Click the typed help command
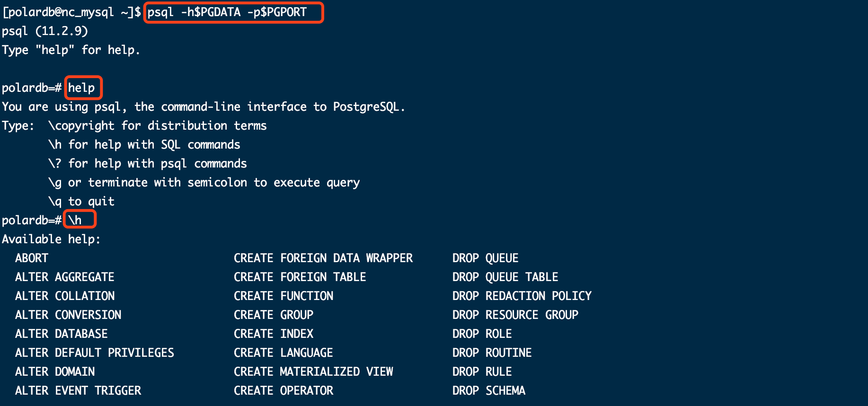868x406 pixels. 81,88
